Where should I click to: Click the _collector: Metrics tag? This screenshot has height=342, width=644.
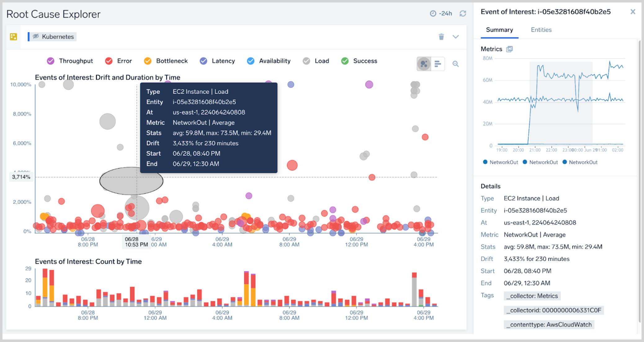click(x=532, y=296)
